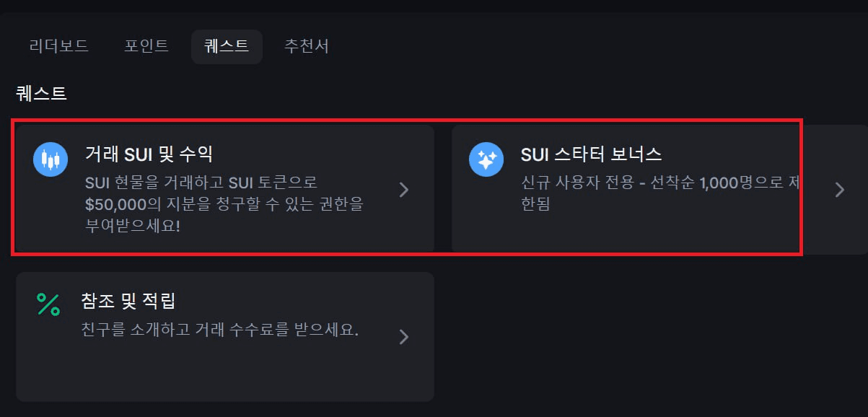The image size is (868, 417).
Task: Click the 친구를 소개하고 거래 수수료 description text
Action: [x=220, y=330]
